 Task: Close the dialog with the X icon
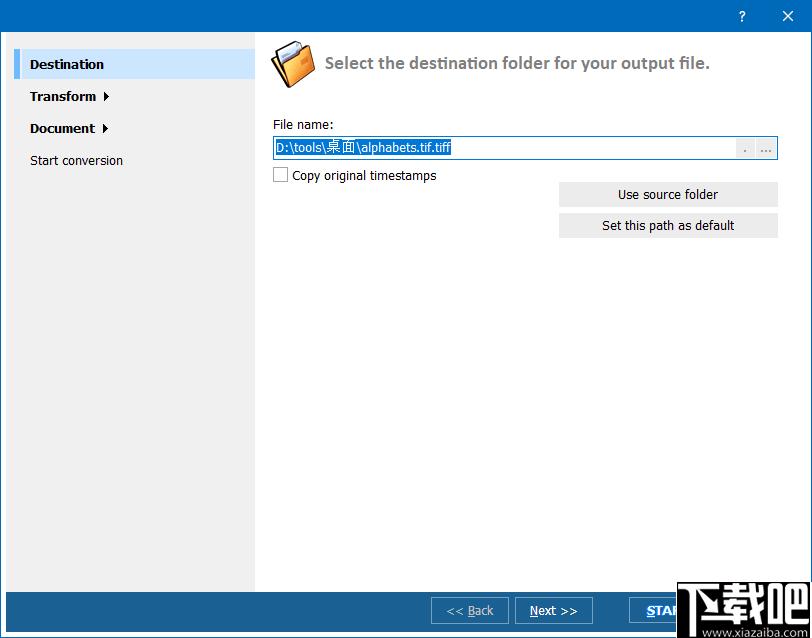tap(788, 16)
